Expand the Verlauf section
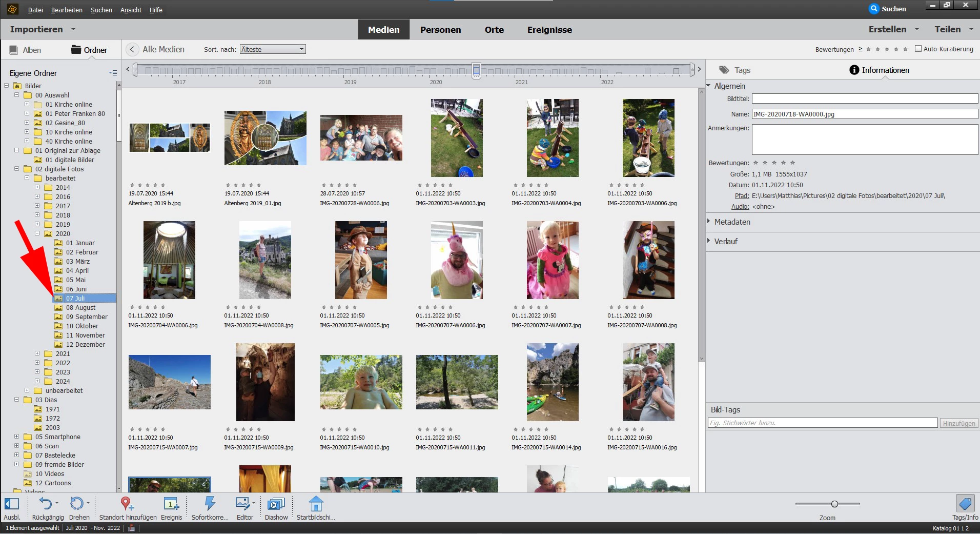The height and width of the screenshot is (534, 980). coord(708,241)
